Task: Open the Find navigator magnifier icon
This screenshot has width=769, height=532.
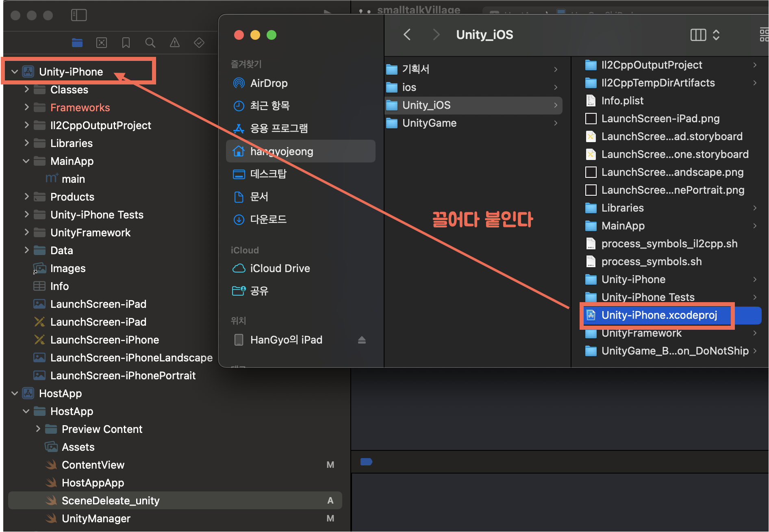Action: tap(150, 43)
